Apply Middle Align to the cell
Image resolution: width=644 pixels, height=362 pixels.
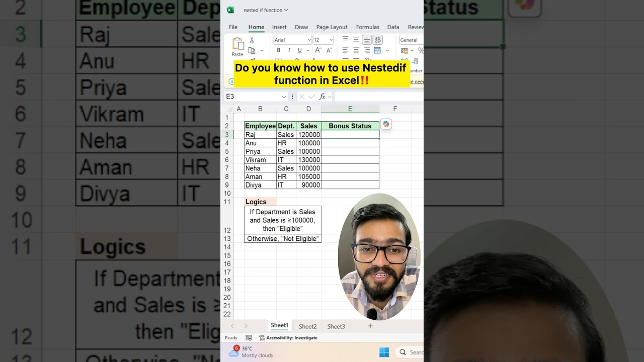pos(356,40)
